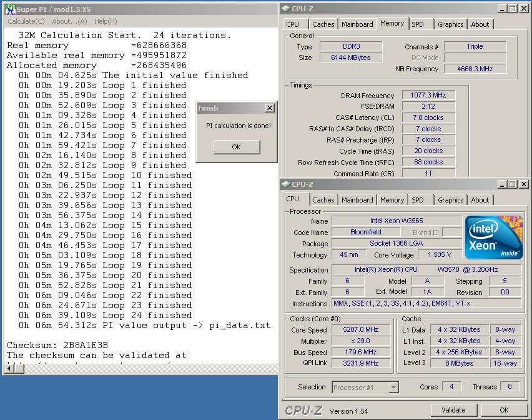Minimize the upper CPU-Z Memory window

(x=503, y=9)
